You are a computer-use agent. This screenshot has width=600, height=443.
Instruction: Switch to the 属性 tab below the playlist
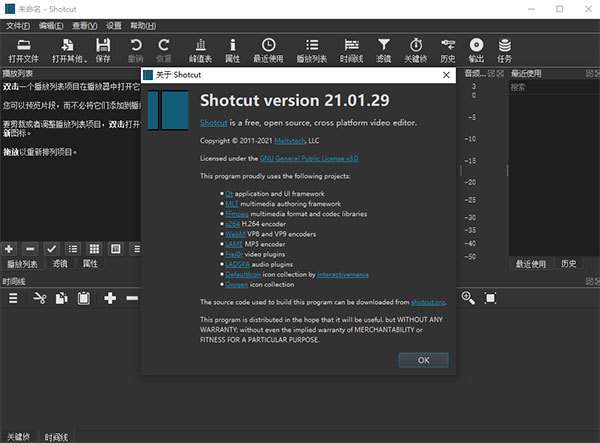click(90, 264)
